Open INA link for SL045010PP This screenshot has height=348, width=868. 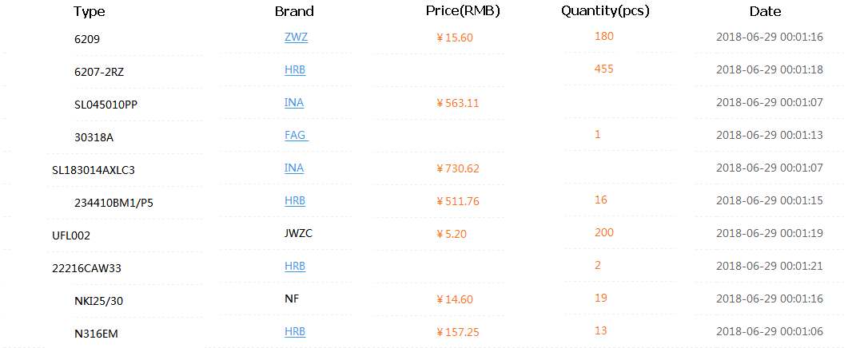tap(294, 102)
